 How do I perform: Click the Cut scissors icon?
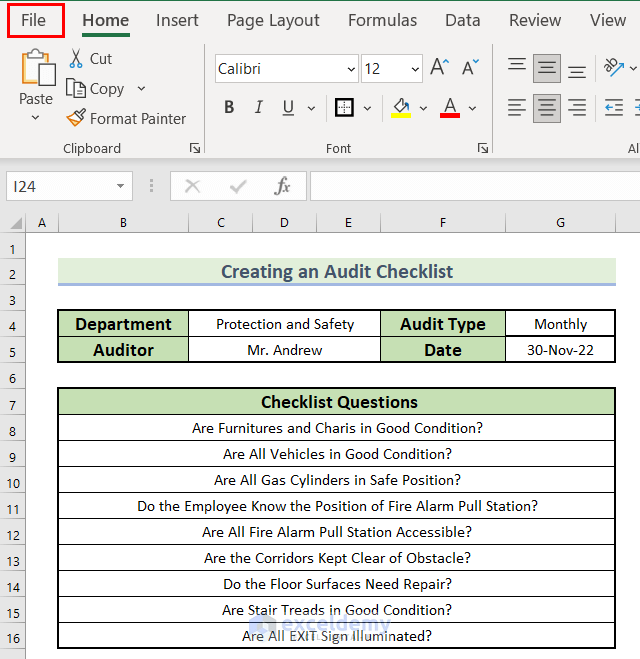(x=76, y=59)
